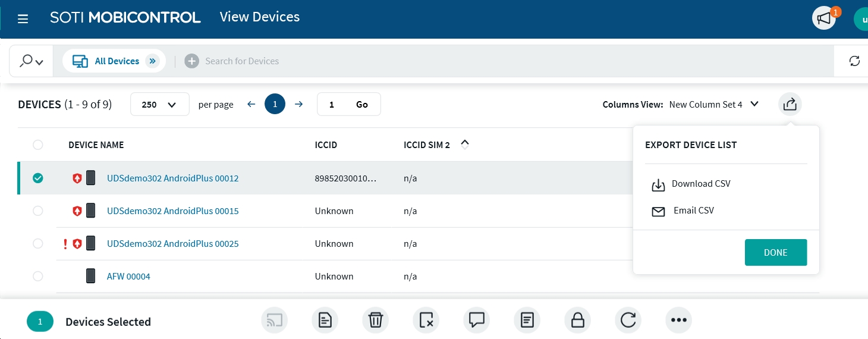The image size is (868, 339).
Task: Choose Download CSV from export menu
Action: [700, 184]
